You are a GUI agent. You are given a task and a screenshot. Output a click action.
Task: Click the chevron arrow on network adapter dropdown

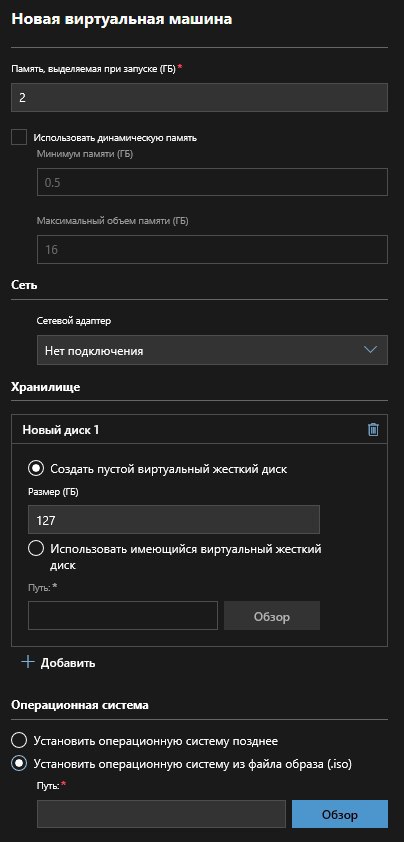tap(370, 350)
